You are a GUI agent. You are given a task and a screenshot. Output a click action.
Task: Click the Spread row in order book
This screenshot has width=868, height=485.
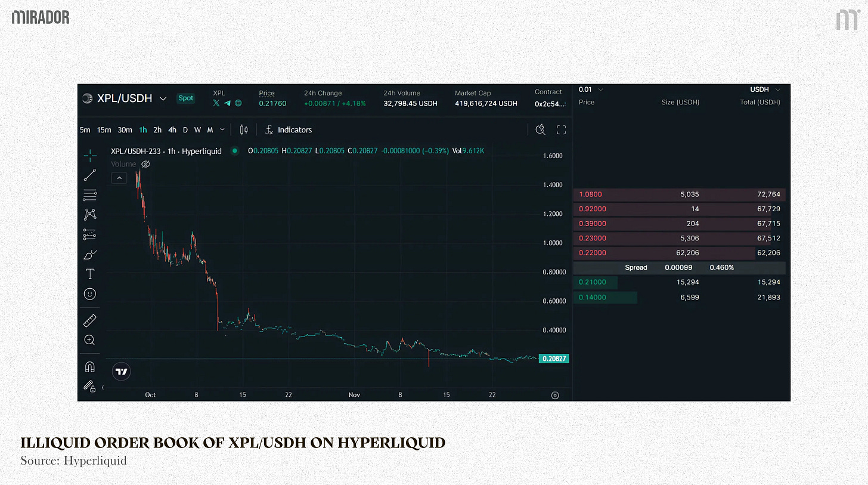680,268
